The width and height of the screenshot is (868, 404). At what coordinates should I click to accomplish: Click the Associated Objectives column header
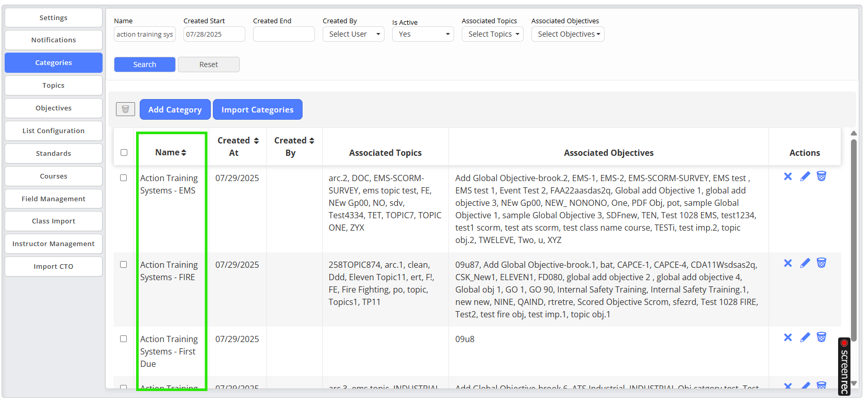pos(609,153)
